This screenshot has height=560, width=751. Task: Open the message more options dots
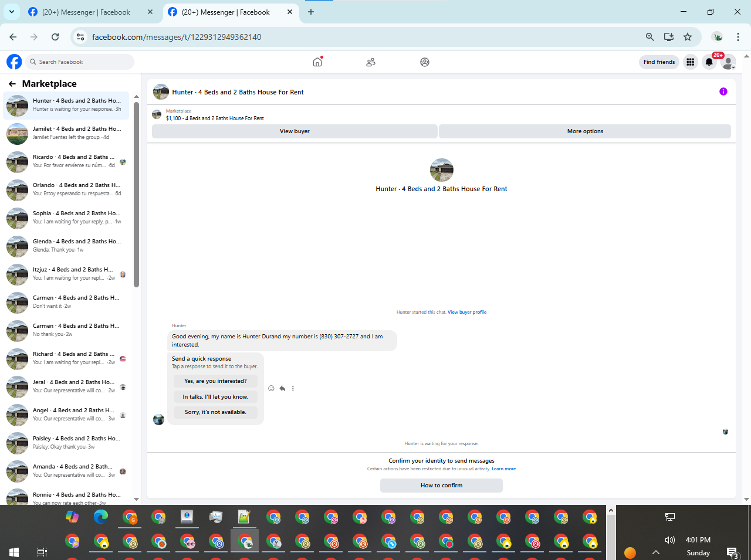point(293,388)
